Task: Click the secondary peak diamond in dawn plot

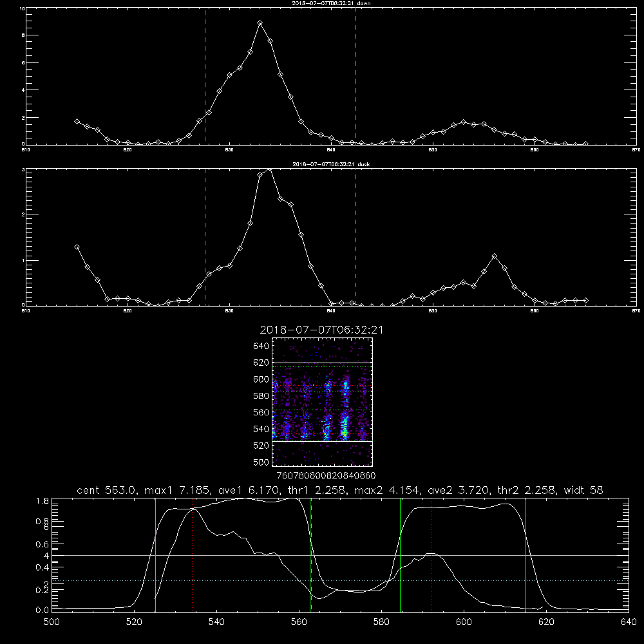Action: click(464, 122)
